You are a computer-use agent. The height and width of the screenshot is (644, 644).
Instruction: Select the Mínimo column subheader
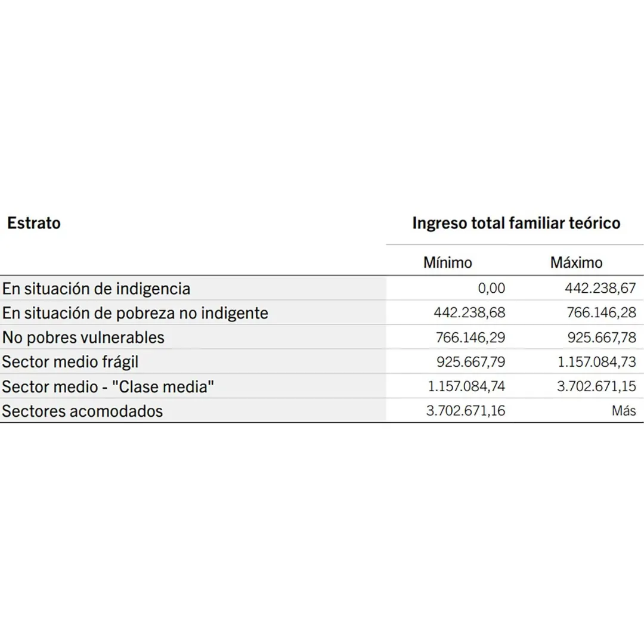coord(447,262)
